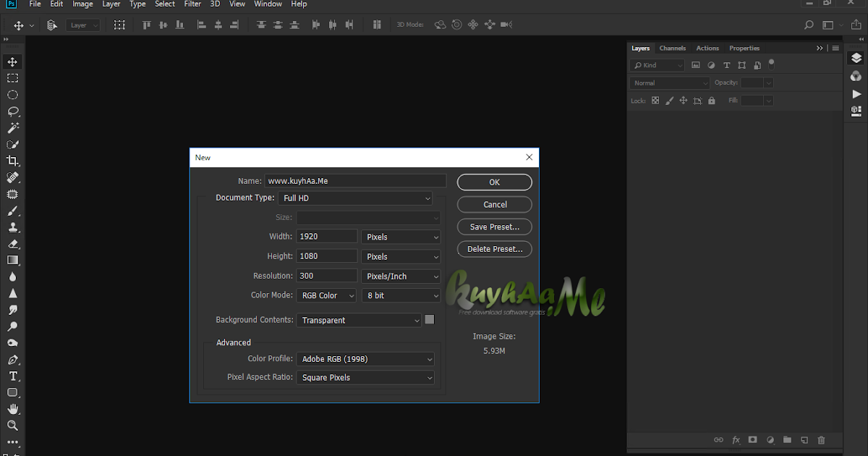Select the Lasso tool
The width and height of the screenshot is (868, 456).
click(12, 111)
